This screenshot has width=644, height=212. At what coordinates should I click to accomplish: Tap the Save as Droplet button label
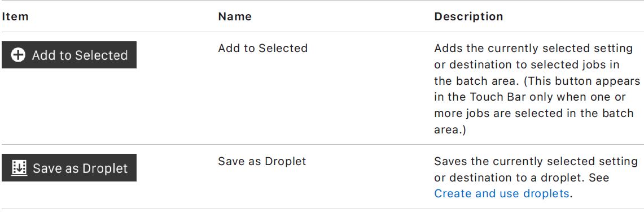pyautogui.click(x=81, y=168)
